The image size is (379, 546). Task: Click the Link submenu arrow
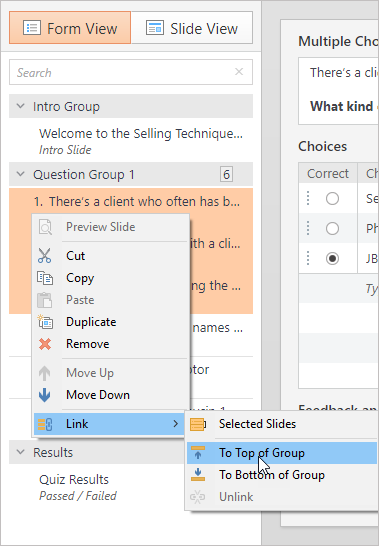176,424
